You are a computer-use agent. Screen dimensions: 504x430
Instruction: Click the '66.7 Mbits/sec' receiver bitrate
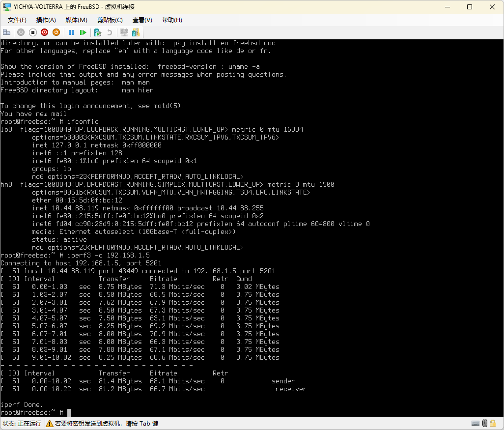tap(177, 389)
